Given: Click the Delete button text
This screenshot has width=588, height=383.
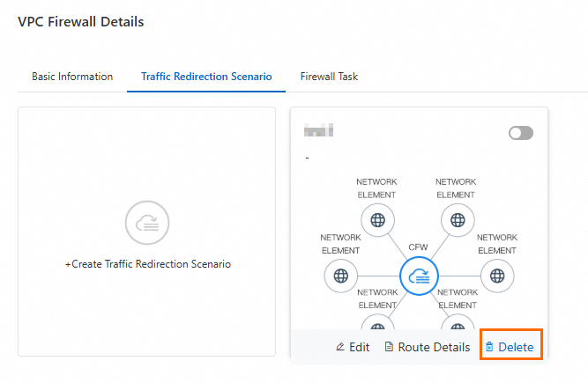Looking at the screenshot, I should coord(516,347).
